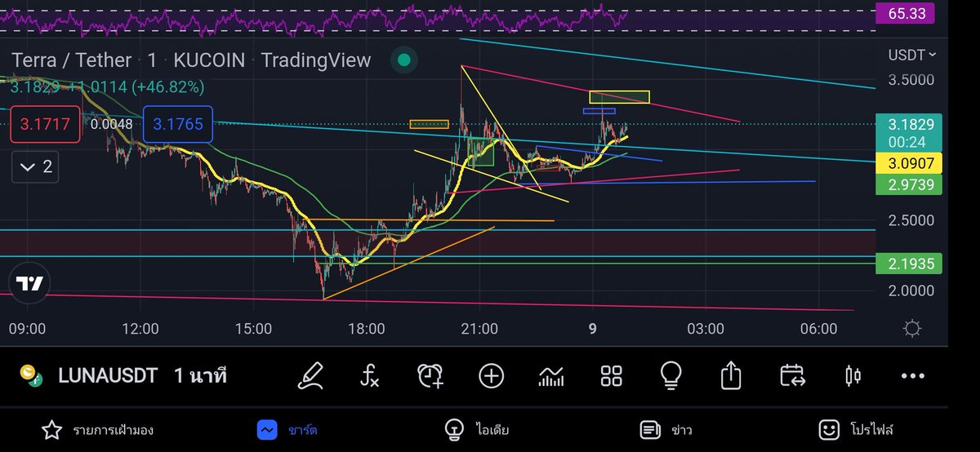The width and height of the screenshot is (980, 452).
Task: Tap the 03:00 time axis label
Action: (x=706, y=328)
